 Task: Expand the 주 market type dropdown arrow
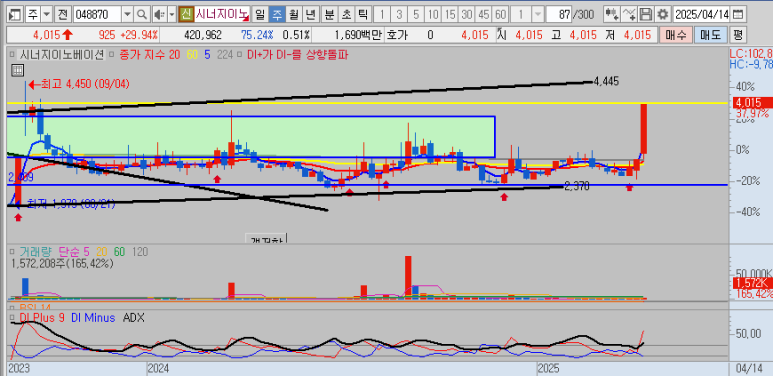click(x=47, y=14)
